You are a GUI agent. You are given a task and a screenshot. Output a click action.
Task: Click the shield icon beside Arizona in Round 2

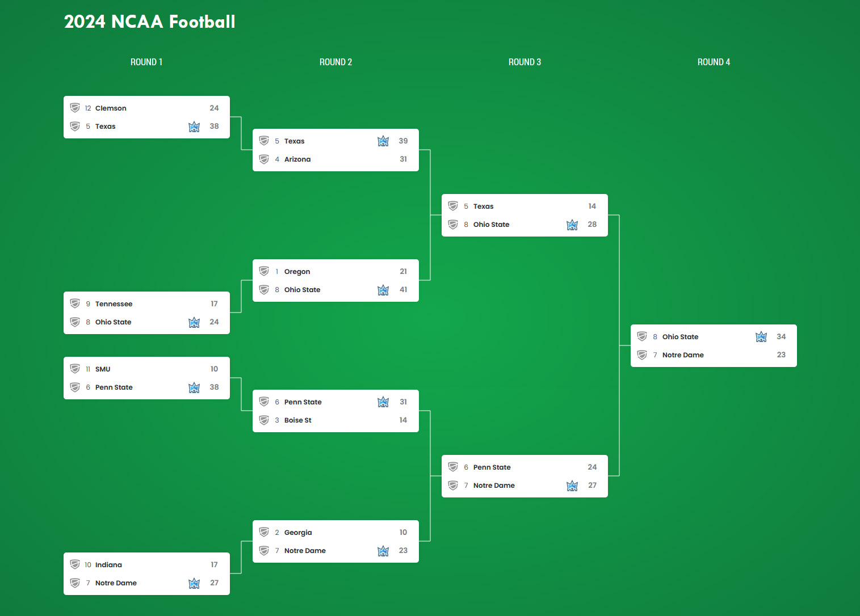[x=264, y=159]
